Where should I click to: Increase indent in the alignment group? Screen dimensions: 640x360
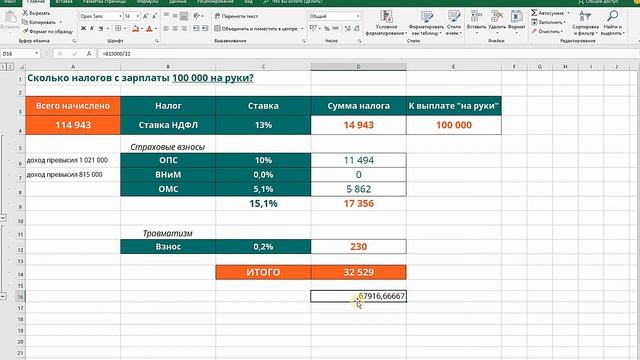[205, 29]
